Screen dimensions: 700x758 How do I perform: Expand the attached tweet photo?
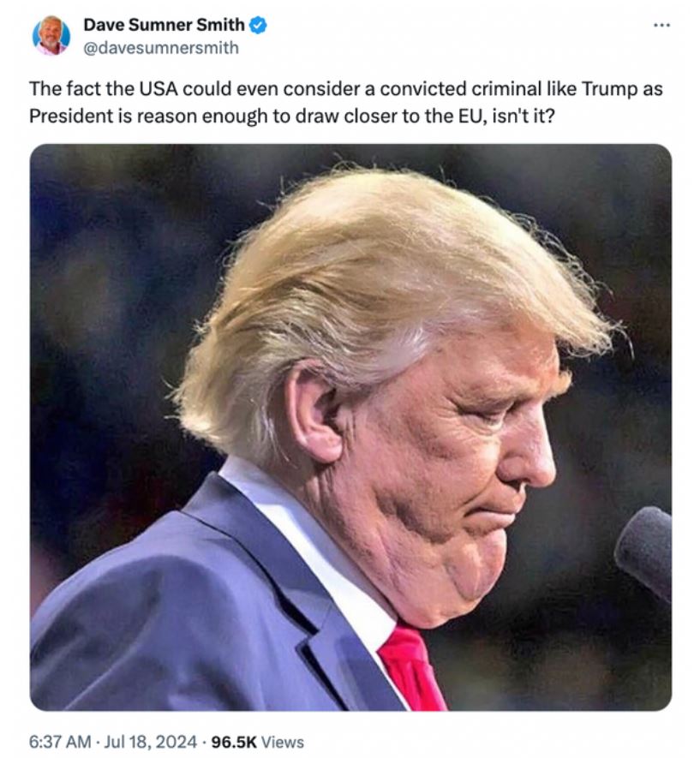tap(350, 427)
